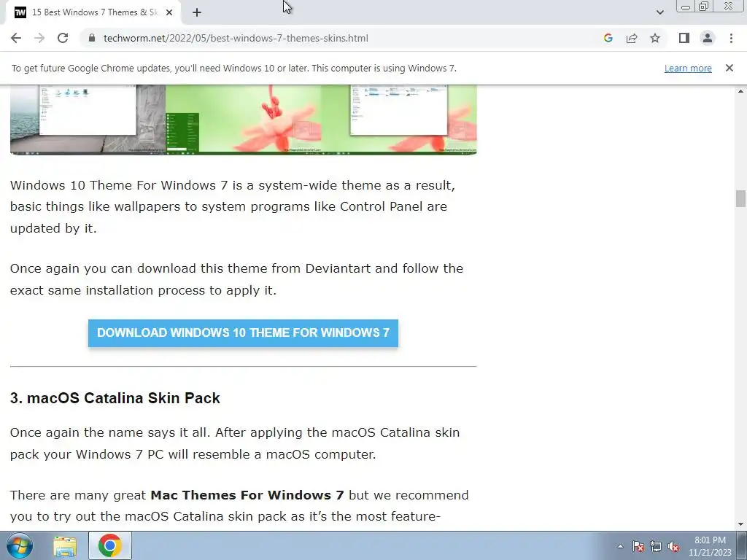Image resolution: width=747 pixels, height=560 pixels.
Task: Click the techworm.net address bar URL
Action: tap(236, 38)
